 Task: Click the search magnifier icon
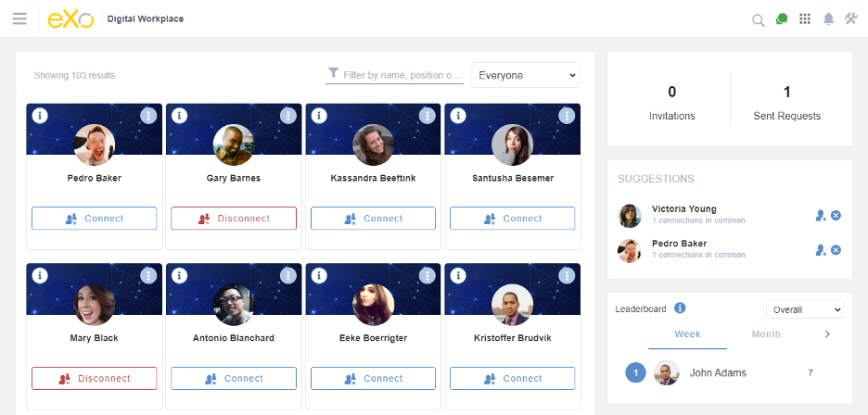tap(758, 19)
